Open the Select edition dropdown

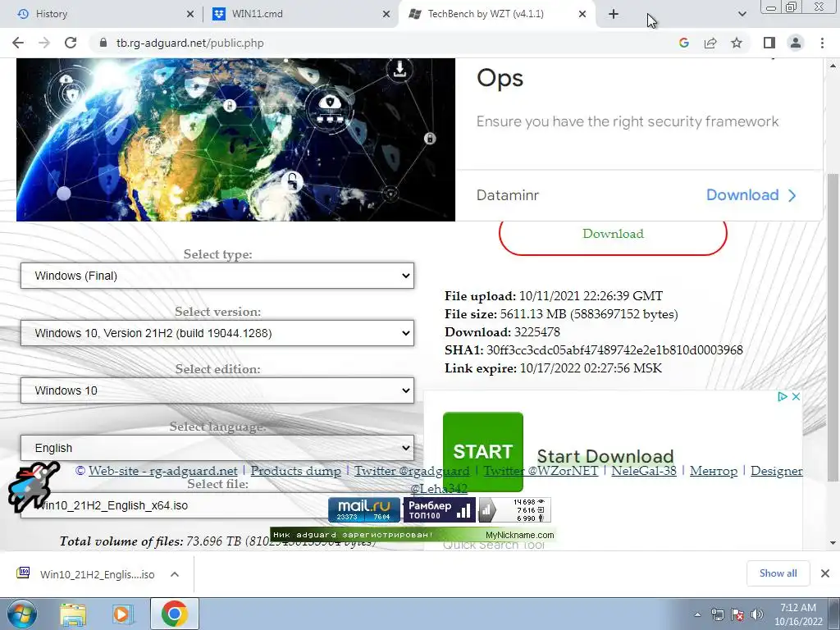(217, 390)
